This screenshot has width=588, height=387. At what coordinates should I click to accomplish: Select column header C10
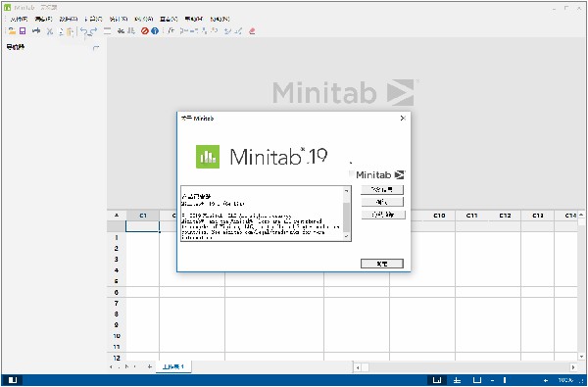[439, 216]
